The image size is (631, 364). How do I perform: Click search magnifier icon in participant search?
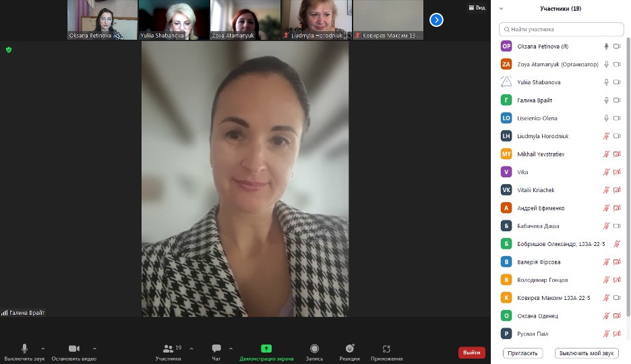pyautogui.click(x=507, y=30)
